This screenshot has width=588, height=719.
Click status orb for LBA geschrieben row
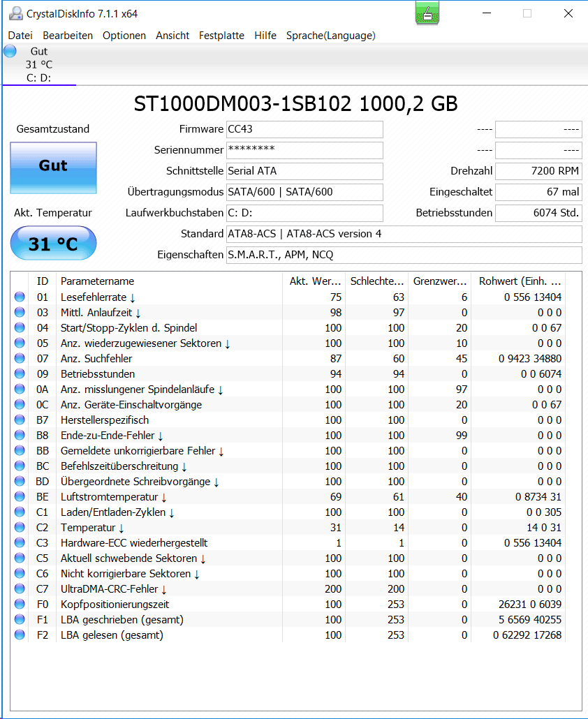pyautogui.click(x=20, y=619)
